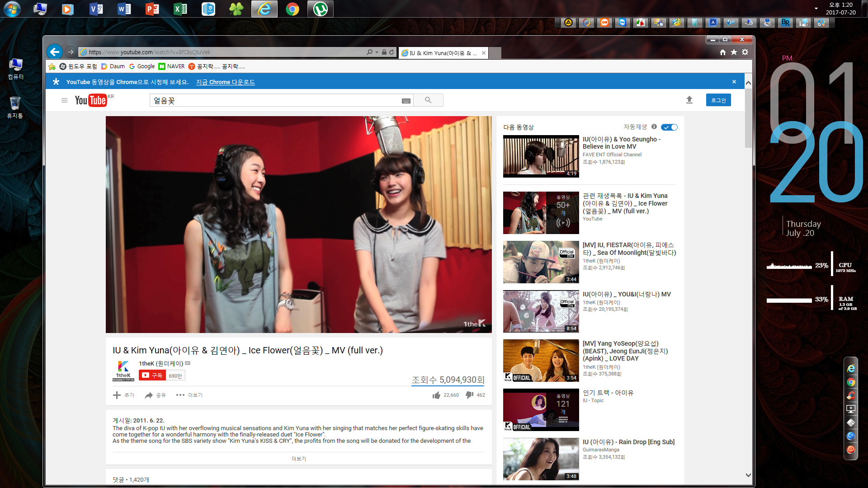Click the Chrome icon in side dock

point(851,383)
